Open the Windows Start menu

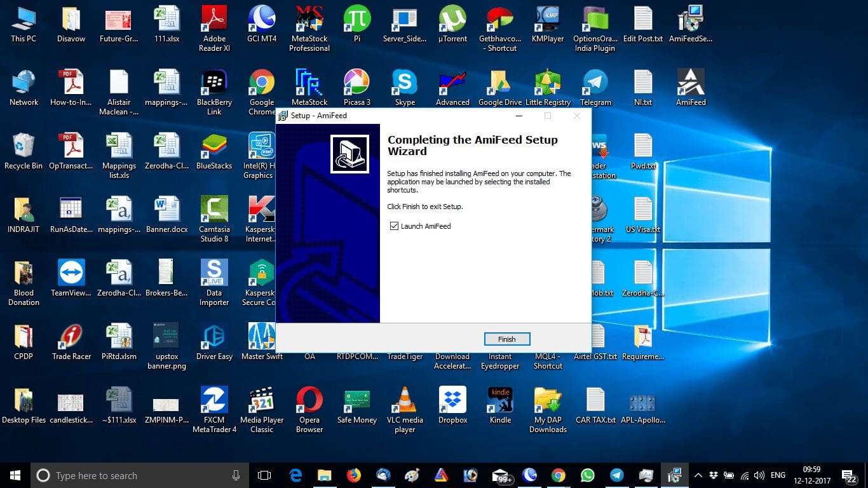click(x=15, y=475)
